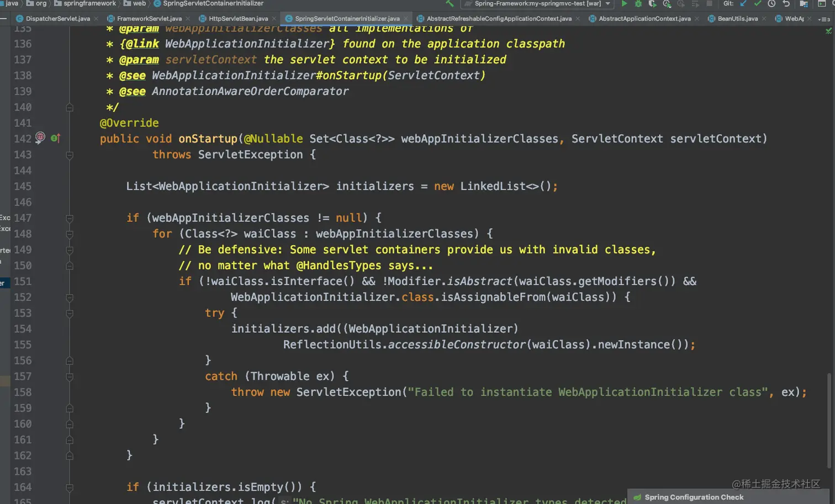
Task: Click ServletException on line 158
Action: [x=348, y=392]
